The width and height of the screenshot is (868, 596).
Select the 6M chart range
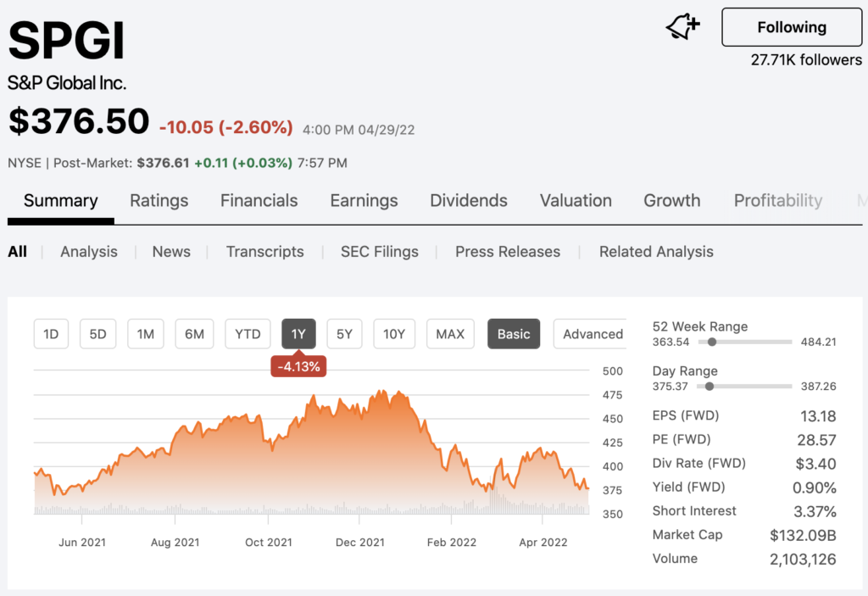pos(194,334)
